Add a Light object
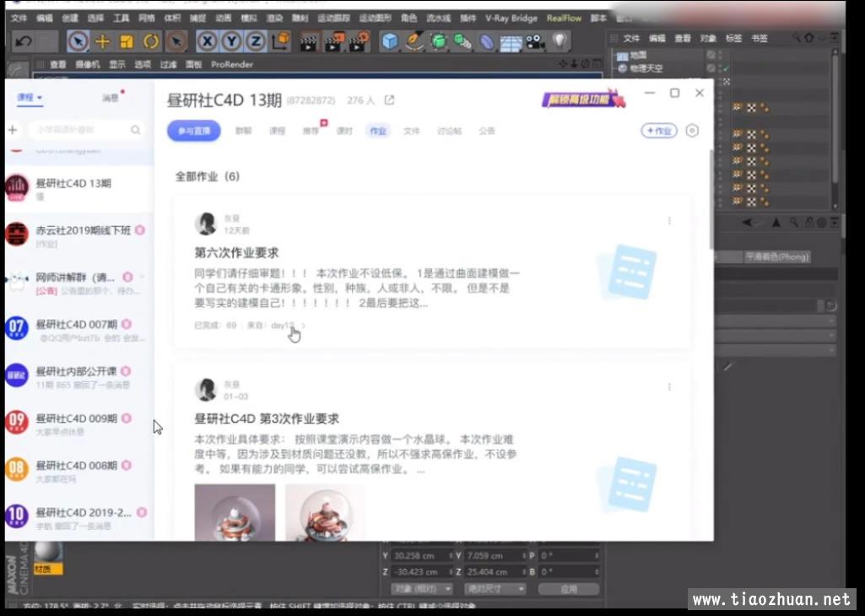The image size is (865, 616). tap(560, 41)
